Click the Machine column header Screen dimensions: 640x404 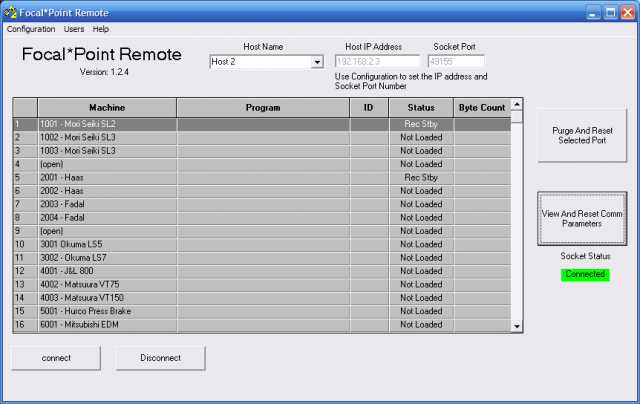point(107,108)
